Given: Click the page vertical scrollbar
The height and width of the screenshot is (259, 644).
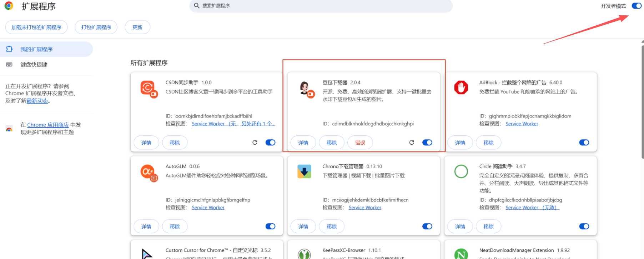Looking at the screenshot, I should 642,102.
